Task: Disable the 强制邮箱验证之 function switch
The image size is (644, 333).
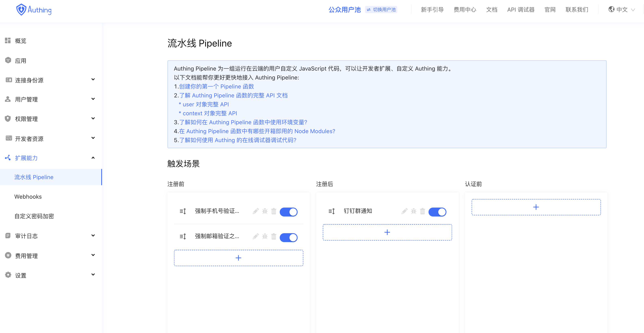Action: [x=289, y=237]
